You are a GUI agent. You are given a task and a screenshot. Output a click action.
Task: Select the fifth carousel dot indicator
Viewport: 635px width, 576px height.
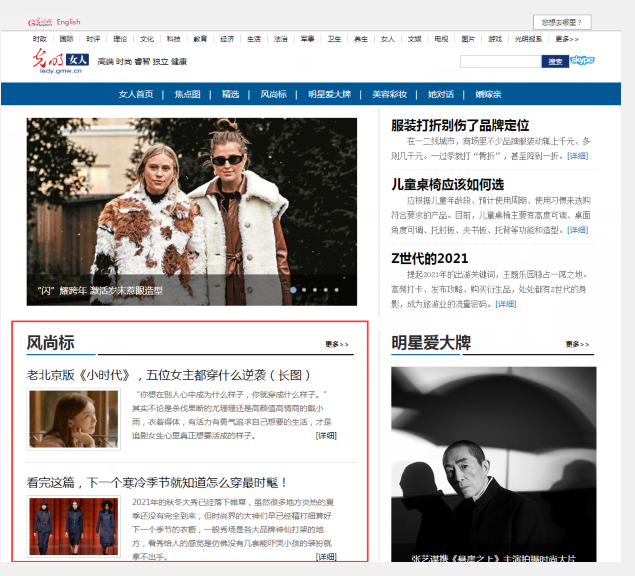(x=337, y=290)
